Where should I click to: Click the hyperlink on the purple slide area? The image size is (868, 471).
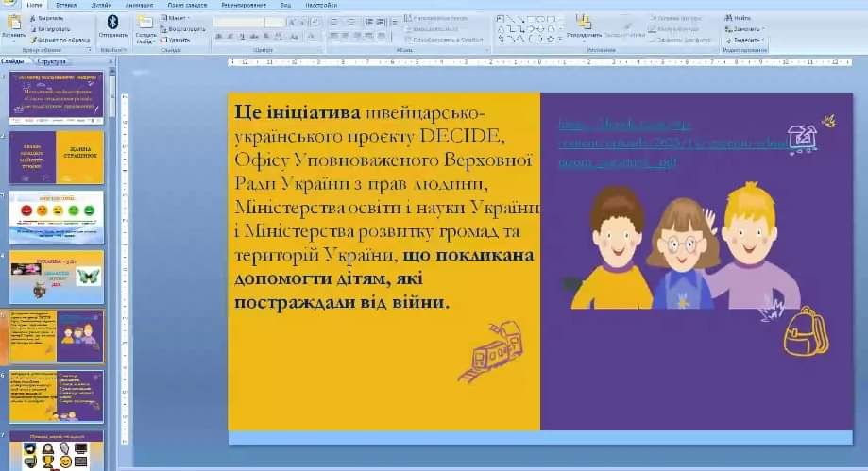(x=672, y=143)
